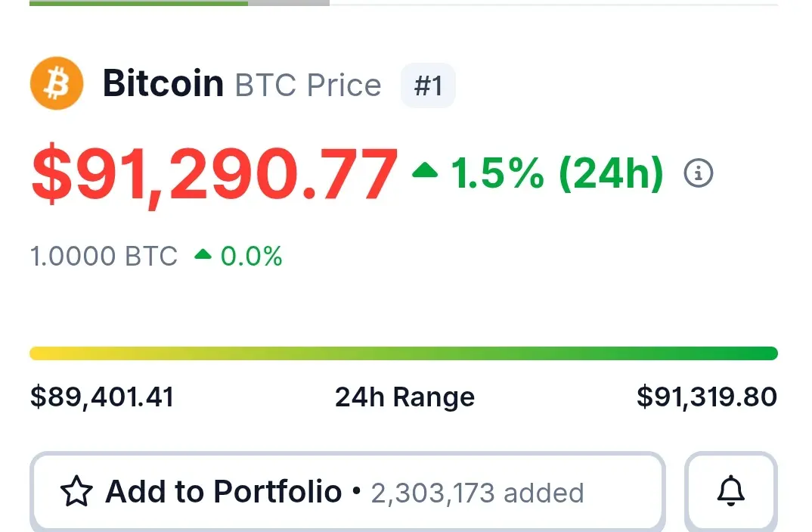
Task: Click the BTC Price label
Action: click(x=308, y=85)
